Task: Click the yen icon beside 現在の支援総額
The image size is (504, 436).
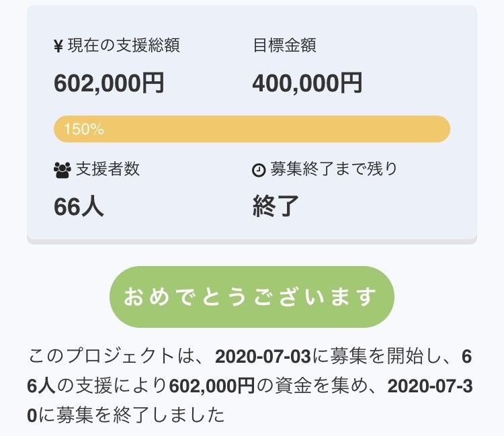Action: (58, 46)
